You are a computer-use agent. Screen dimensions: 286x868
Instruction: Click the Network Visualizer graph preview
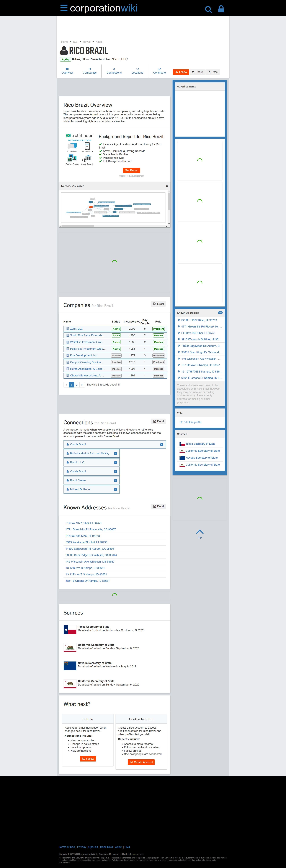point(113,208)
